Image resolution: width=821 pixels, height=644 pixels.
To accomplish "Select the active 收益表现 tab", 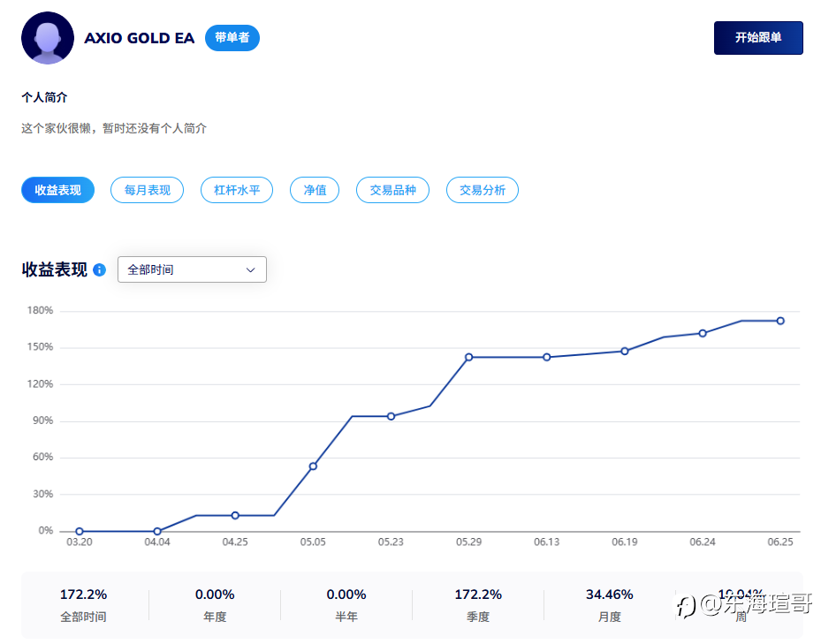I will [x=58, y=190].
